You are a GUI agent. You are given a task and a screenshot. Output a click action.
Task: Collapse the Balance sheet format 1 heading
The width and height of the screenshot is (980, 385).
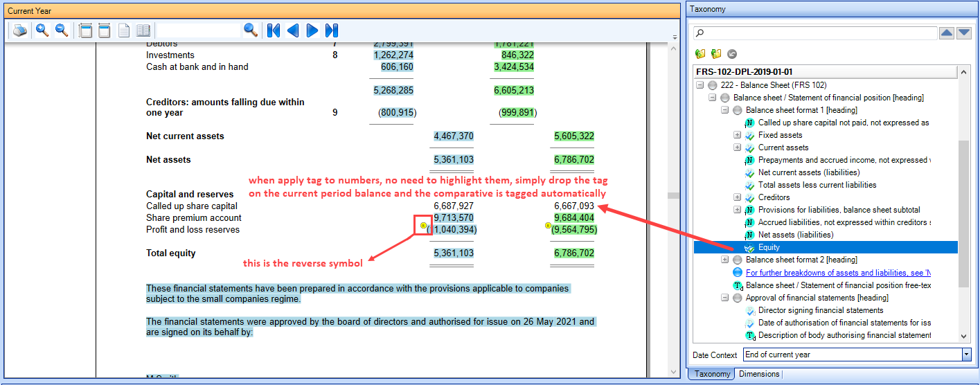click(725, 110)
